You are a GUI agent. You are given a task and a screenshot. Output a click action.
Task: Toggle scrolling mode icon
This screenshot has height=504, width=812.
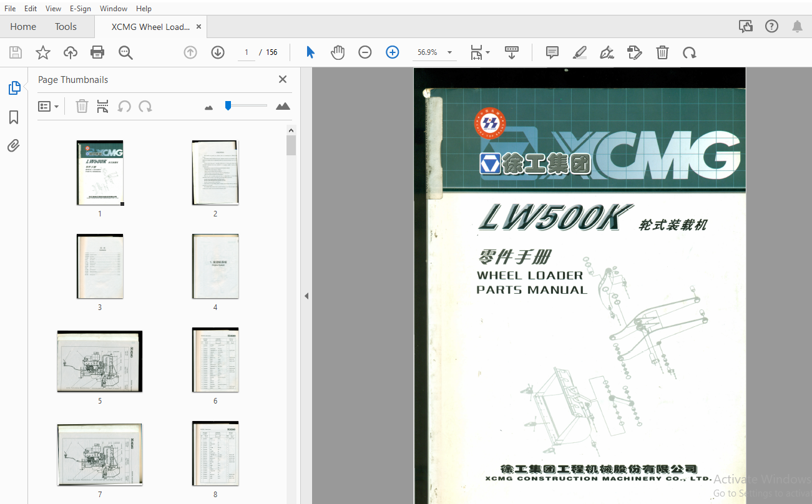(x=512, y=52)
